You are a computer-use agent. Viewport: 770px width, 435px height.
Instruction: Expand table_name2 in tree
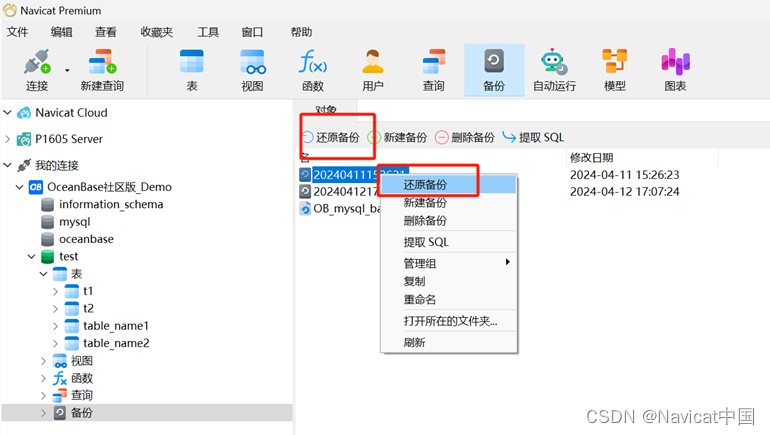(x=55, y=343)
